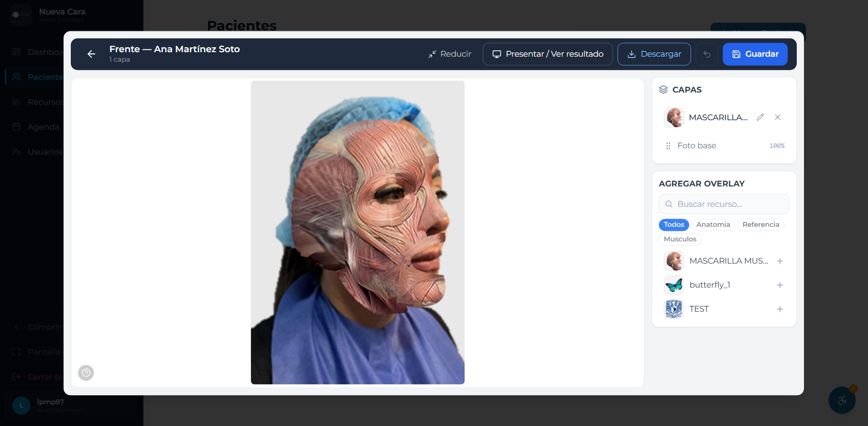Add MASCARILLA MUS... overlay with plus
Image resolution: width=868 pixels, height=426 pixels.
[x=780, y=261]
